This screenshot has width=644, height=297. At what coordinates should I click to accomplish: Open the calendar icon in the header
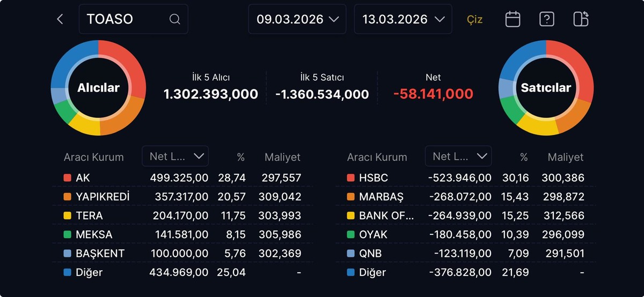click(x=513, y=19)
